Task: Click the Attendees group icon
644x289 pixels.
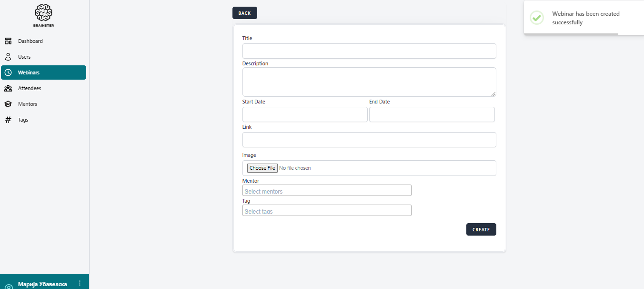Action: pyautogui.click(x=8, y=88)
